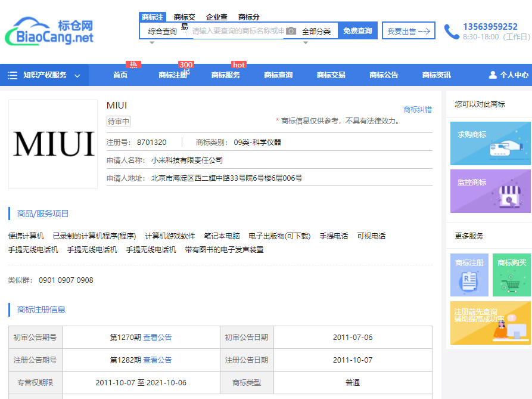Click the phone number 13563959252

coord(490,27)
